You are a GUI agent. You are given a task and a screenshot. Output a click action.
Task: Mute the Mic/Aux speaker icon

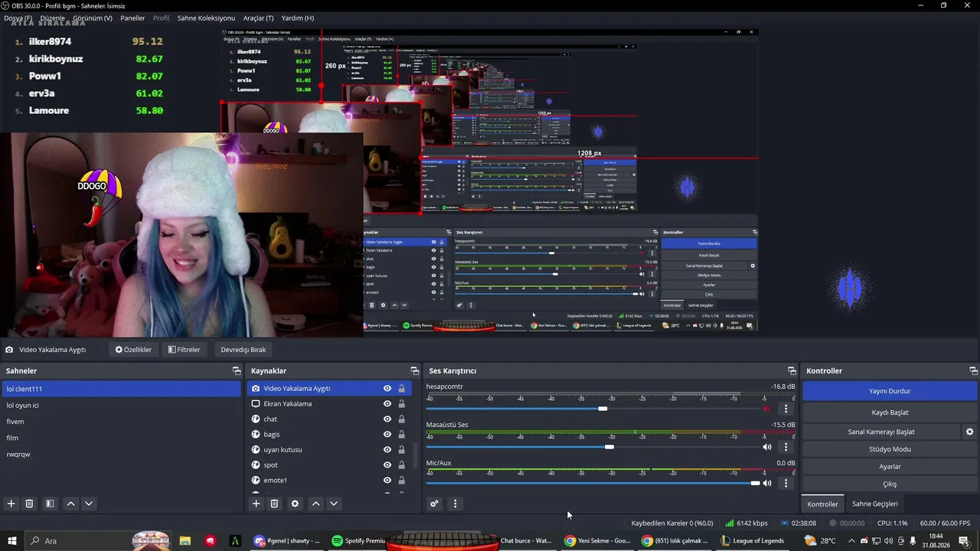(767, 484)
